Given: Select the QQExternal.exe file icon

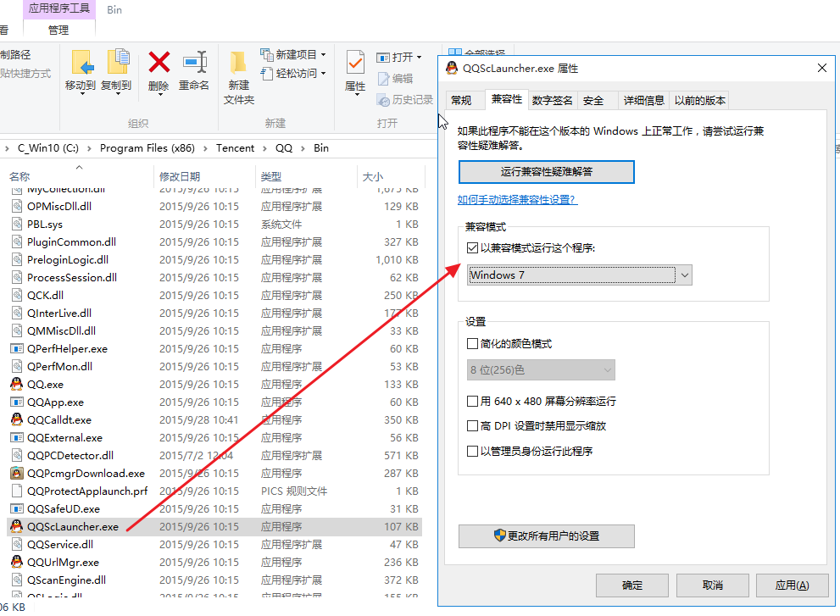Looking at the screenshot, I should (17, 437).
